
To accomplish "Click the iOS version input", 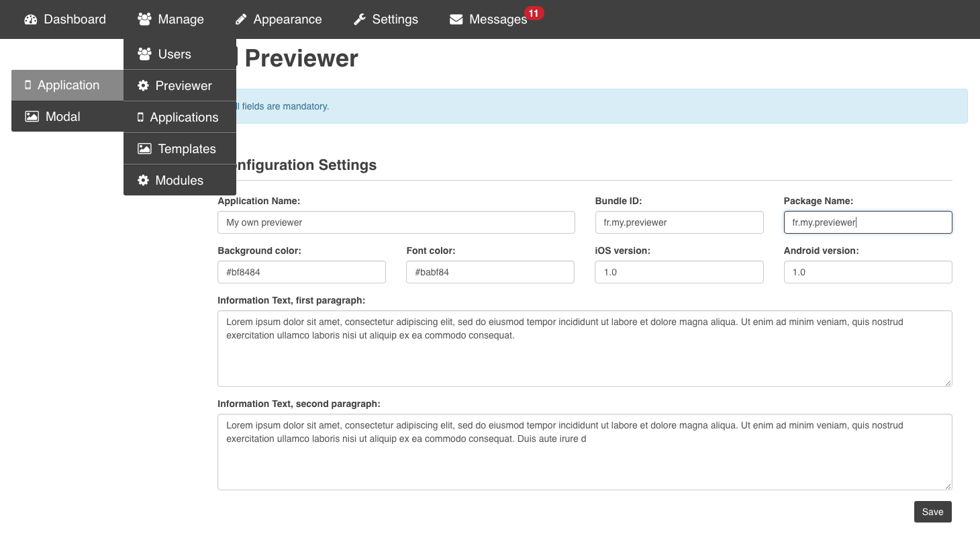I will coord(679,272).
